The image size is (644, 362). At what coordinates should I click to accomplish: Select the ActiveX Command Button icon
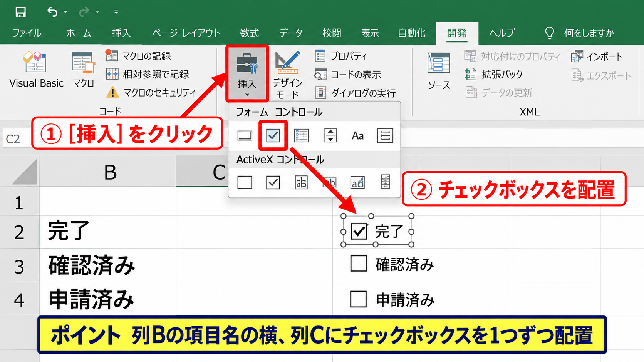coord(245,182)
